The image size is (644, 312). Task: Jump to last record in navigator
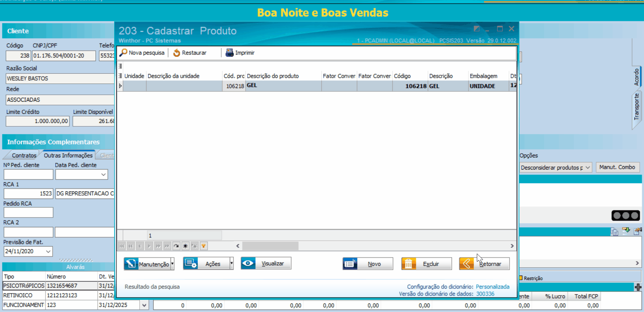click(167, 246)
